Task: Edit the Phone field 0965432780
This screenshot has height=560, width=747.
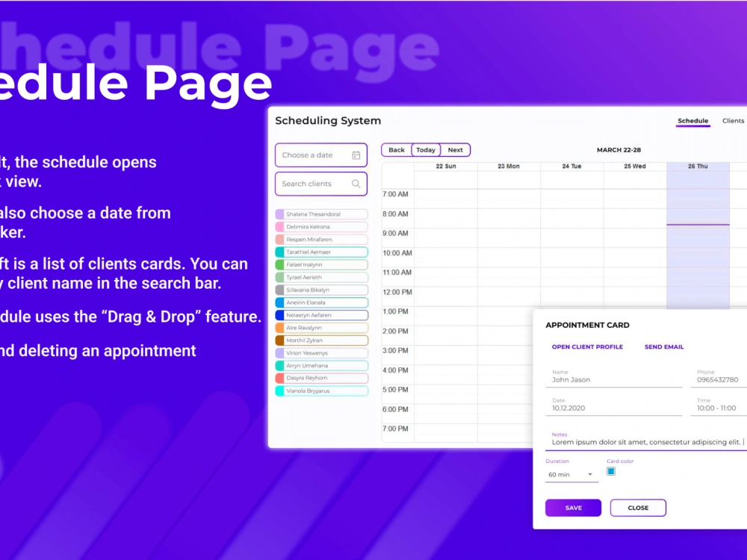Action: click(x=719, y=377)
